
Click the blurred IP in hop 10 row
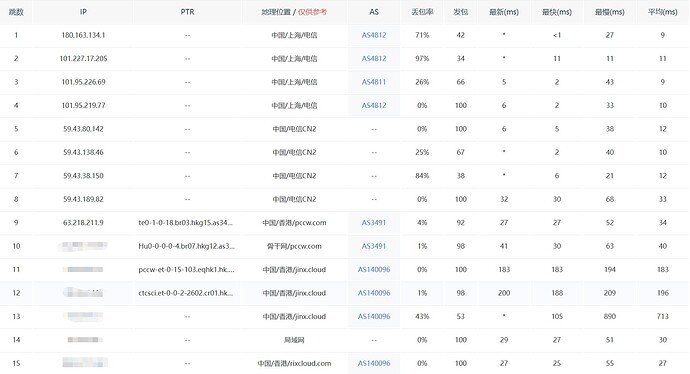click(83, 246)
